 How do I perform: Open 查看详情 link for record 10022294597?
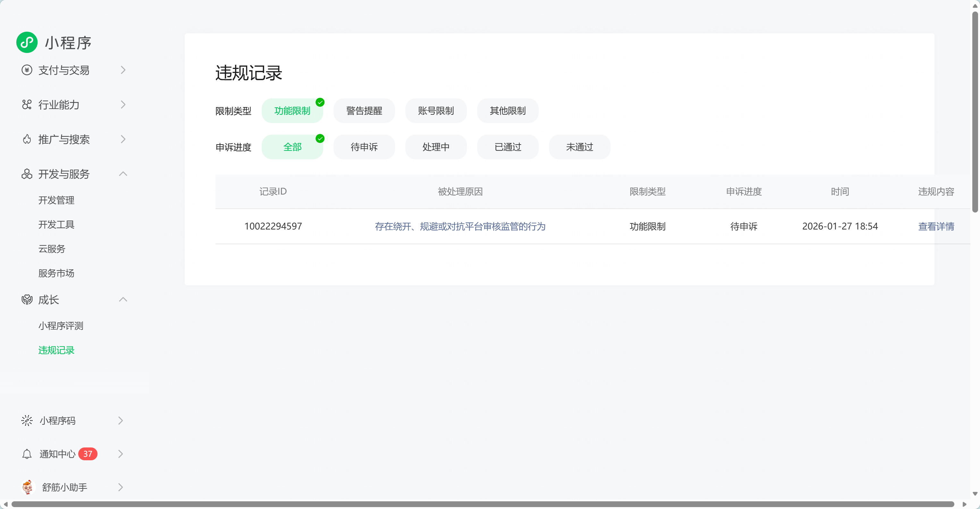[x=936, y=227]
